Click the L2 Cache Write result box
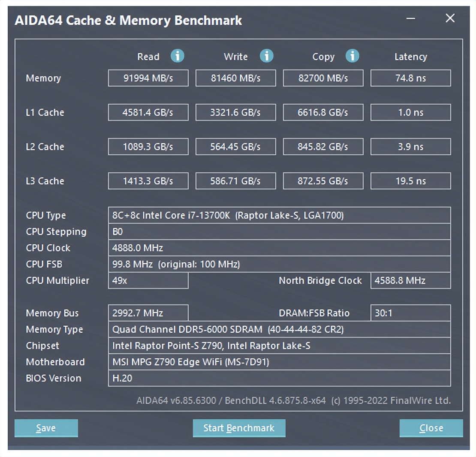This screenshot has width=476, height=457. coord(235,147)
